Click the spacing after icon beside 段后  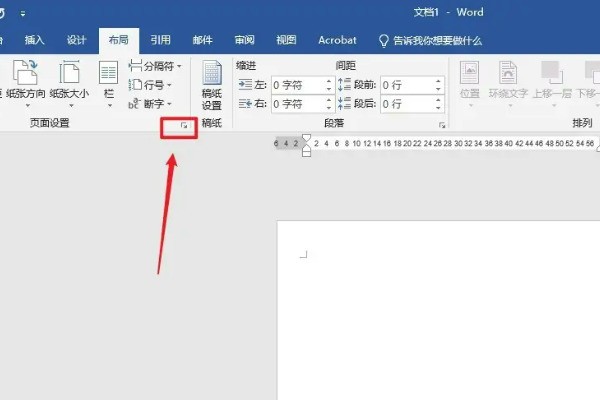coord(344,103)
